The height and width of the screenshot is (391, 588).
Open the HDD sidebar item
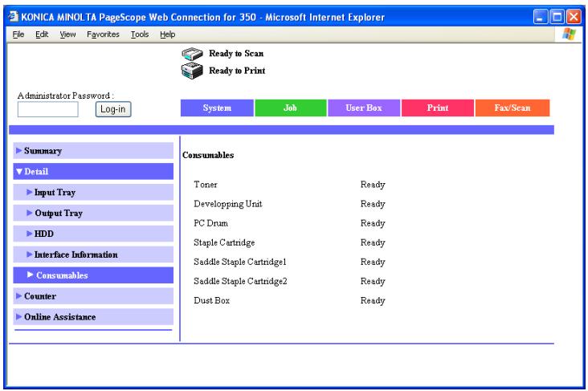click(x=93, y=234)
